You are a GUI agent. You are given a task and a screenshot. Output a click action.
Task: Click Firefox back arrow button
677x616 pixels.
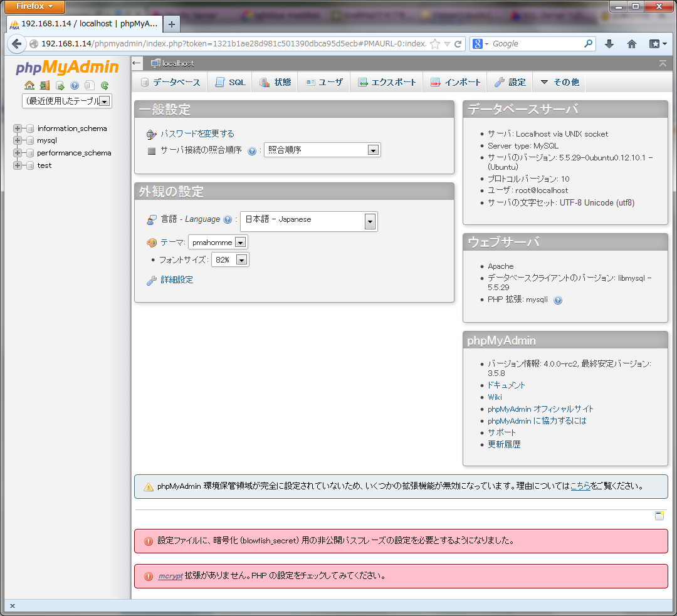(17, 44)
